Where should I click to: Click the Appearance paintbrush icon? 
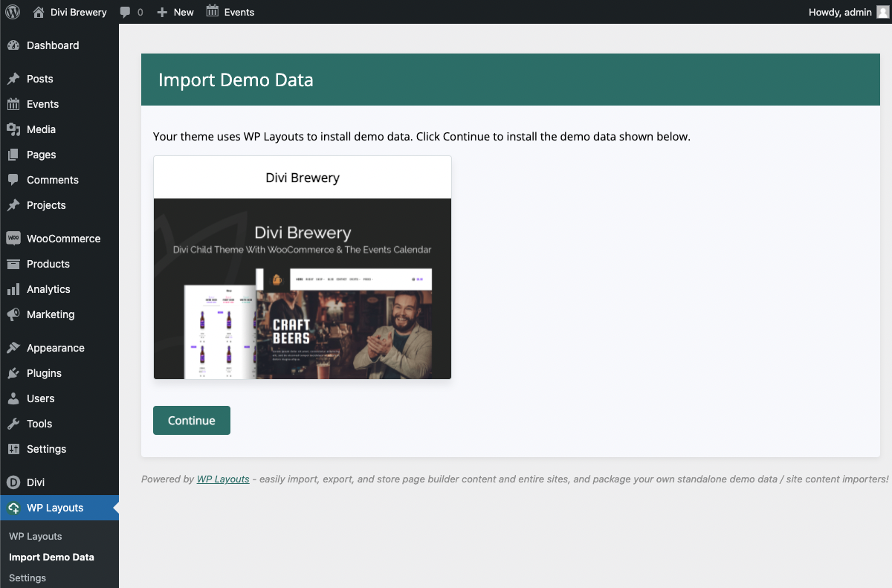point(13,348)
